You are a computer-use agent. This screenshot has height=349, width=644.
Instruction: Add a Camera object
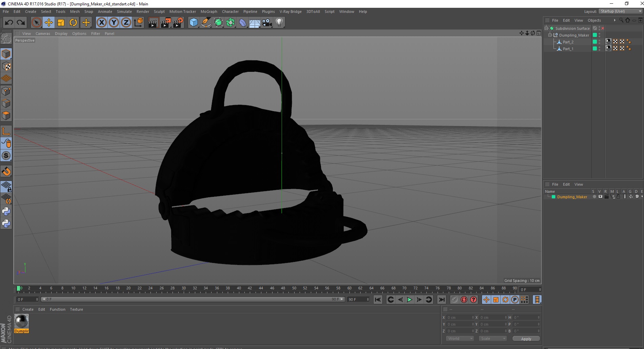pyautogui.click(x=267, y=23)
